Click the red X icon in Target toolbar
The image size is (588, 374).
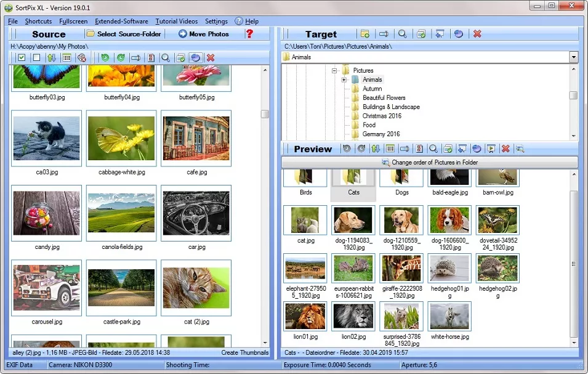[x=477, y=34]
